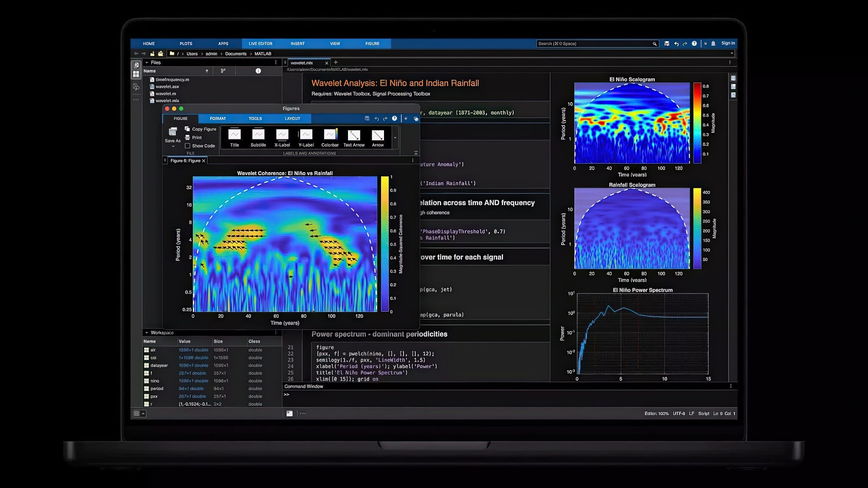The width and height of the screenshot is (868, 488).
Task: Open the timefrequency.m file
Action: coord(172,79)
